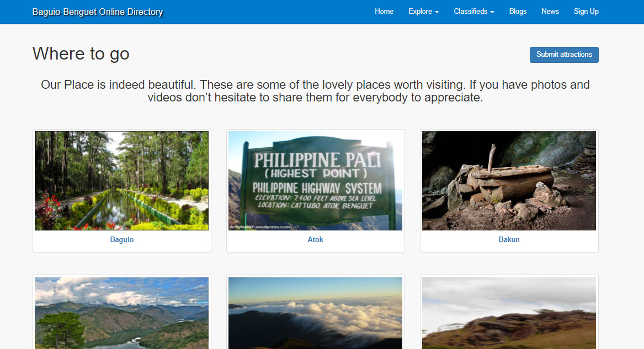Open the Baguio pine tree garden photo
Image resolution: width=644 pixels, height=349 pixels.
point(121,180)
